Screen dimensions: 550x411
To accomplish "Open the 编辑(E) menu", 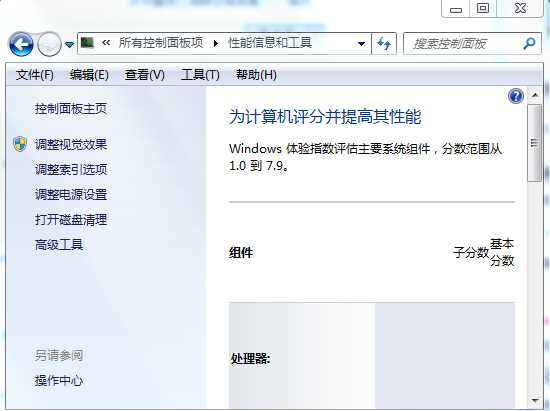I will pyautogui.click(x=89, y=75).
